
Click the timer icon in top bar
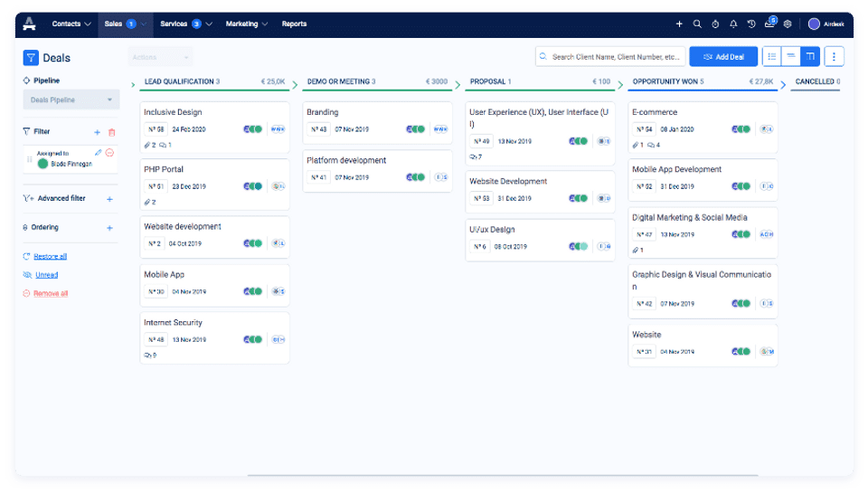(x=715, y=24)
